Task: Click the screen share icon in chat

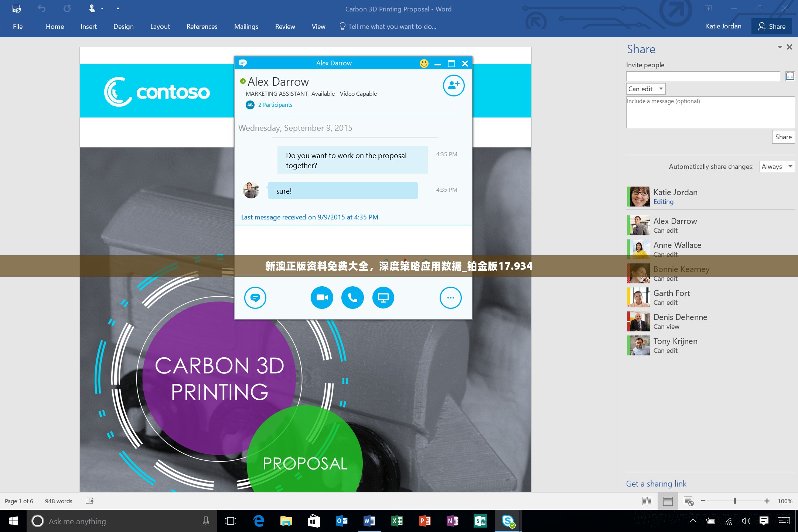Action: 383,297
